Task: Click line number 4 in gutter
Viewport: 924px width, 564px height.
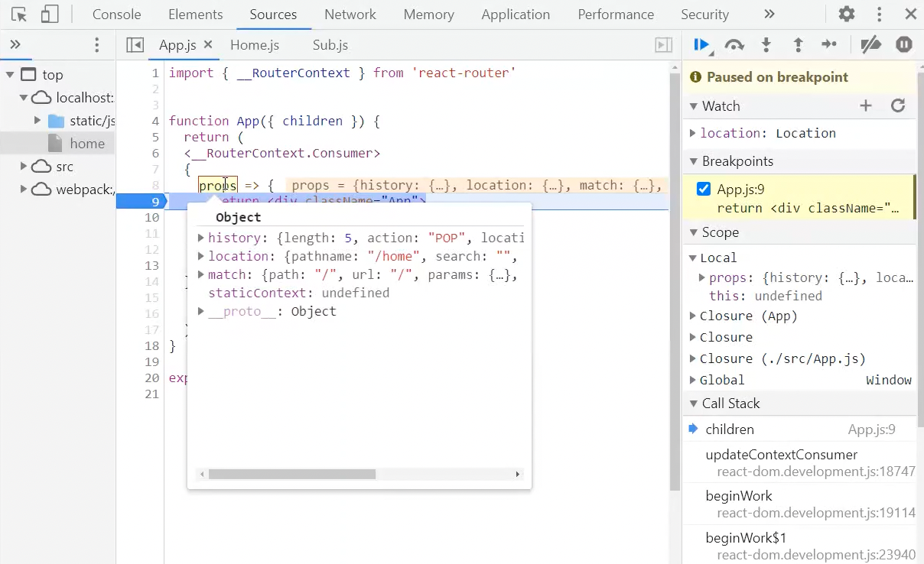Action: pos(155,121)
